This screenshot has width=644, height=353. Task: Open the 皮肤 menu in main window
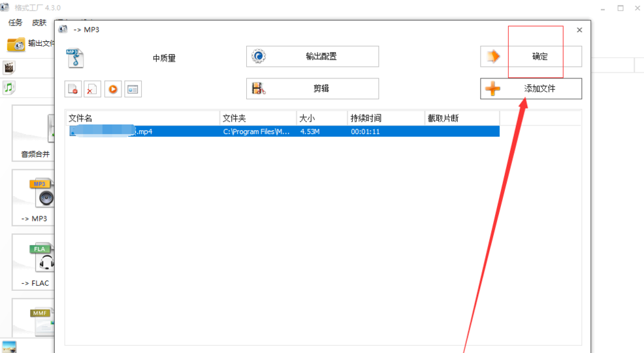[x=39, y=23]
